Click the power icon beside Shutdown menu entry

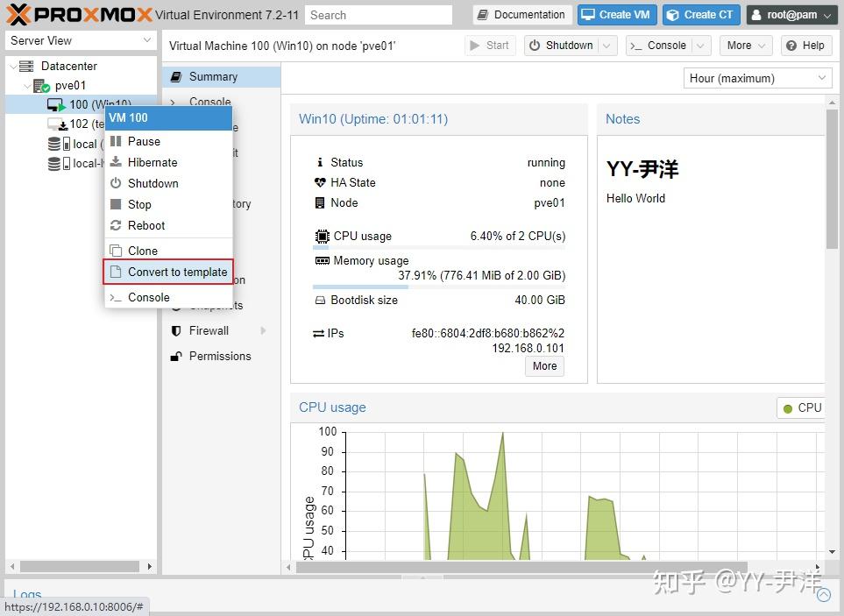pos(116,183)
